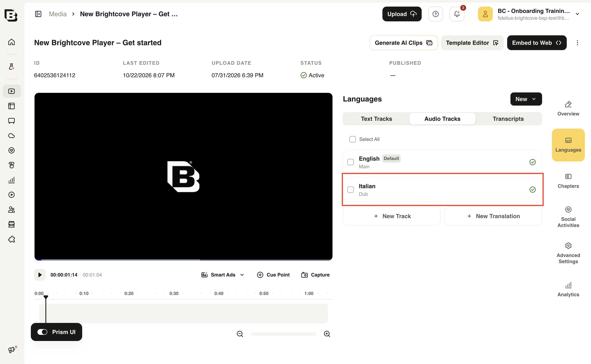Open the help question mark icon
The image size is (591, 364).
435,14
